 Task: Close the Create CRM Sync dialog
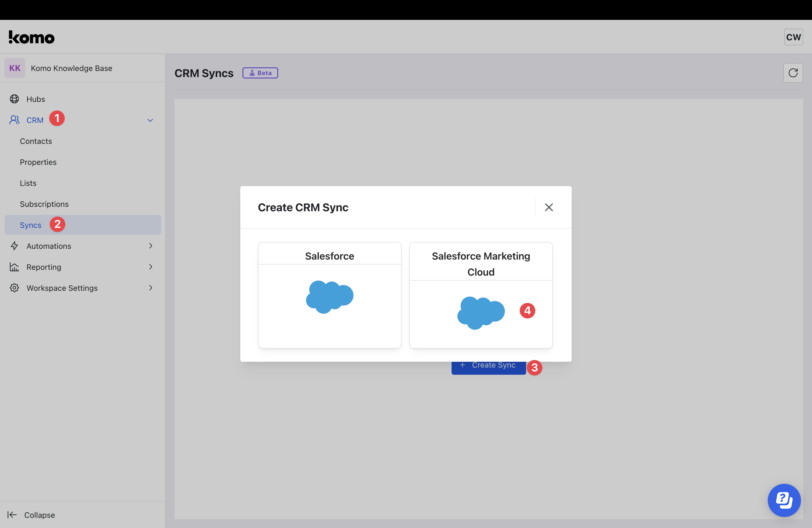click(x=549, y=207)
